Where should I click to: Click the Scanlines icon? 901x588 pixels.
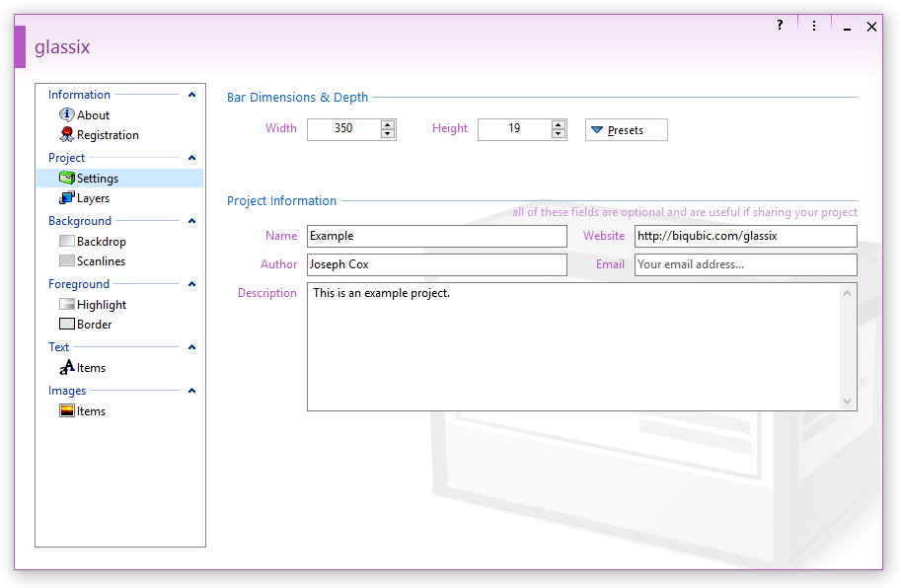(67, 261)
